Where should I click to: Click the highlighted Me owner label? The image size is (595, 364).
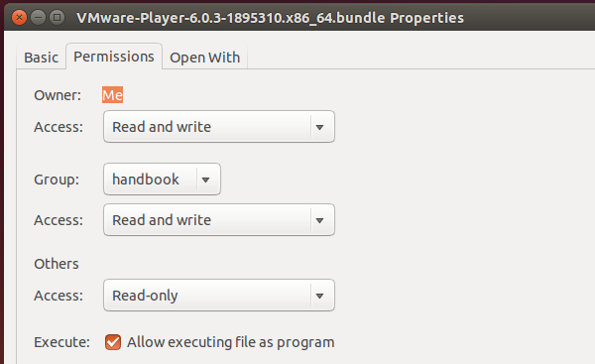(112, 95)
